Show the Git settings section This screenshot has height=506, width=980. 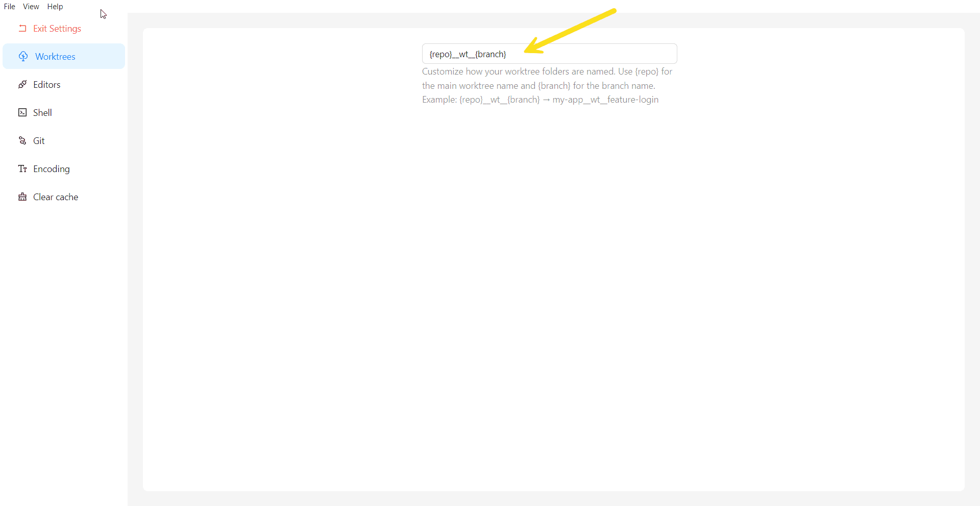[39, 141]
